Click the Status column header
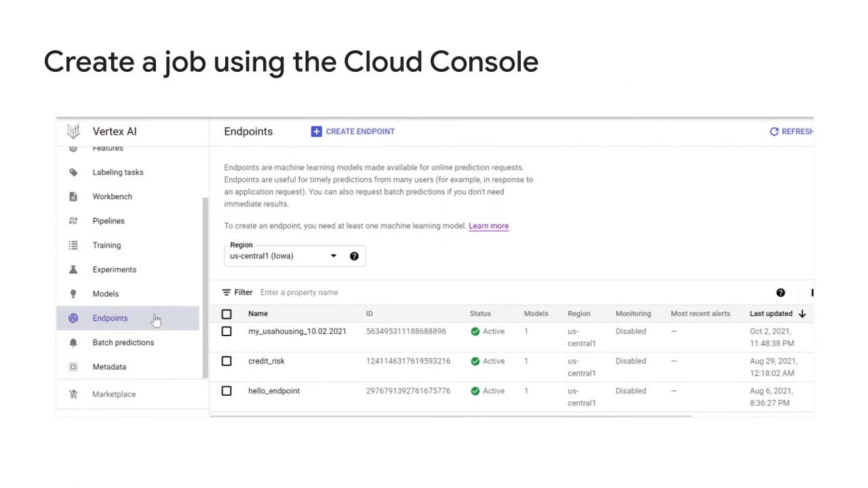The width and height of the screenshot is (868, 488). click(x=480, y=314)
